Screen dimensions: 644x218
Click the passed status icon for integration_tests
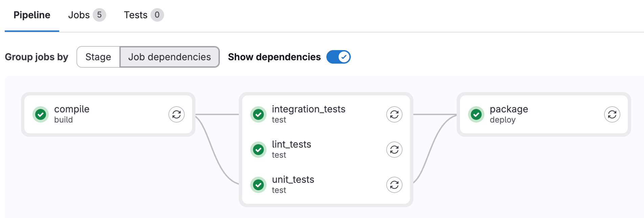(259, 115)
